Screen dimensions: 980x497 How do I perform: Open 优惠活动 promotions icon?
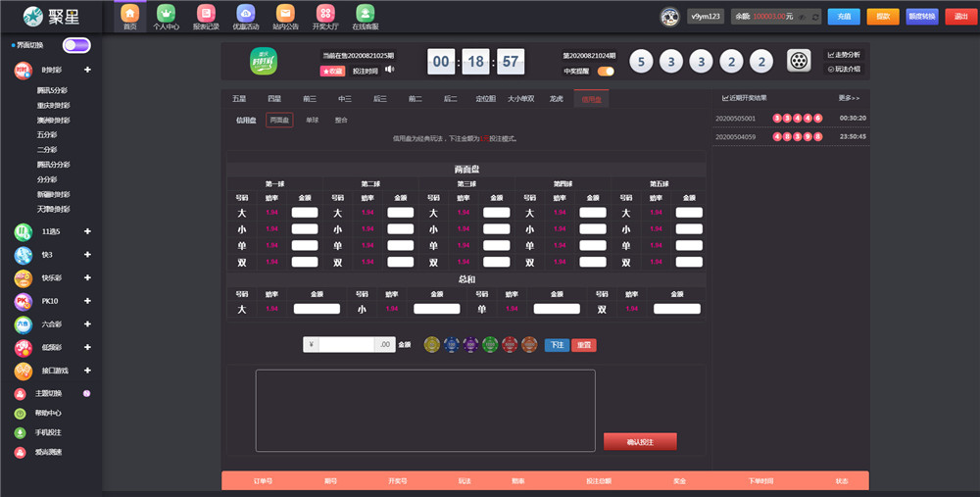[x=245, y=14]
